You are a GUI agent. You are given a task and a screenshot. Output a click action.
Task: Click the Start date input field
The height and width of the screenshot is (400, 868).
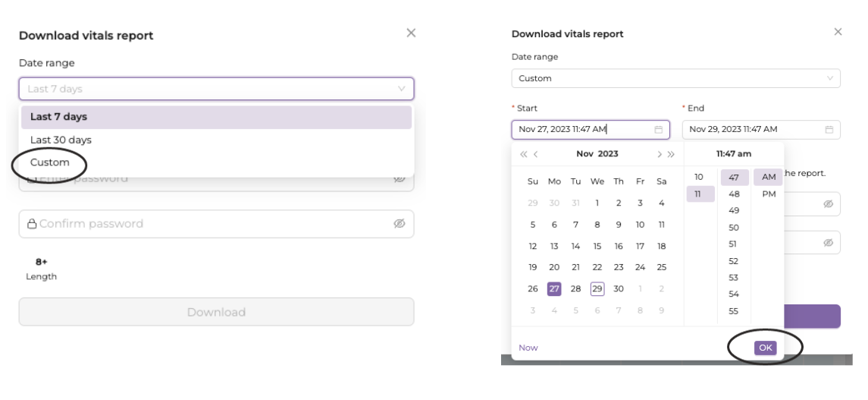(591, 130)
